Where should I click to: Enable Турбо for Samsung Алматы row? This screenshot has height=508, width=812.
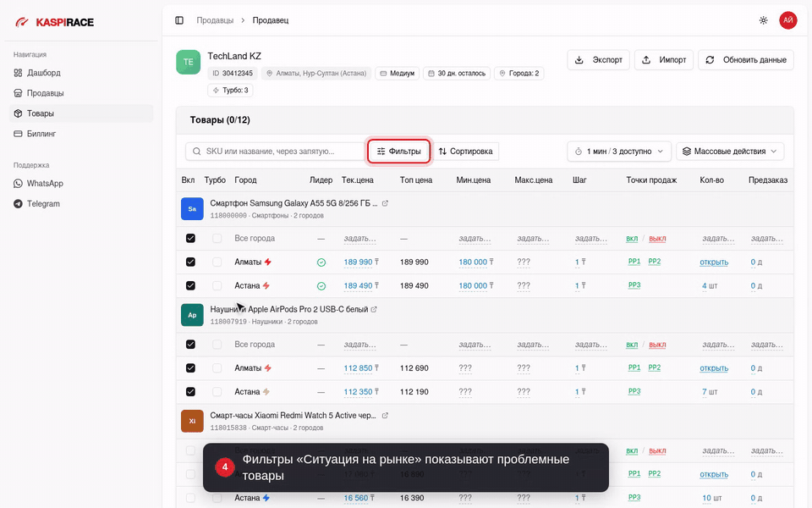coord(217,262)
